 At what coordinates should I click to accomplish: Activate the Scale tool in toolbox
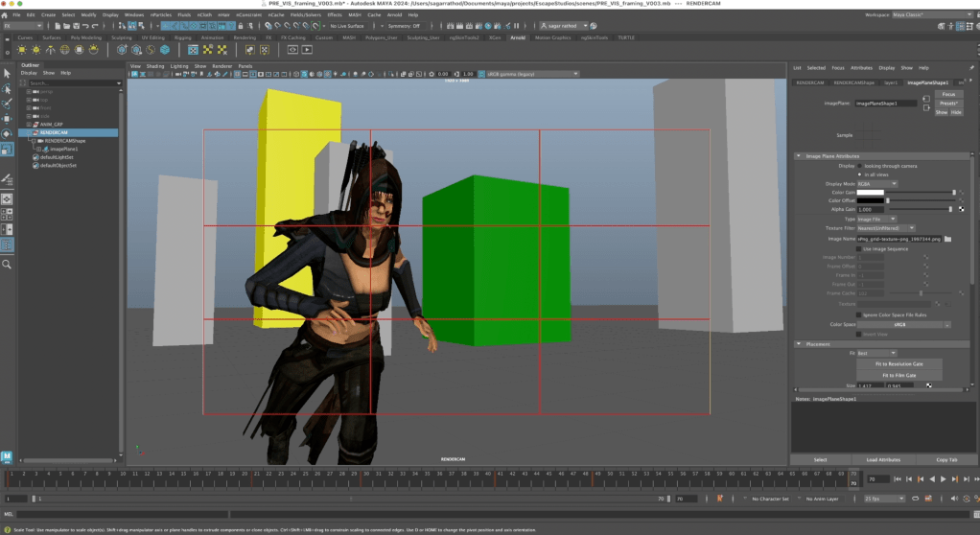tap(7, 149)
